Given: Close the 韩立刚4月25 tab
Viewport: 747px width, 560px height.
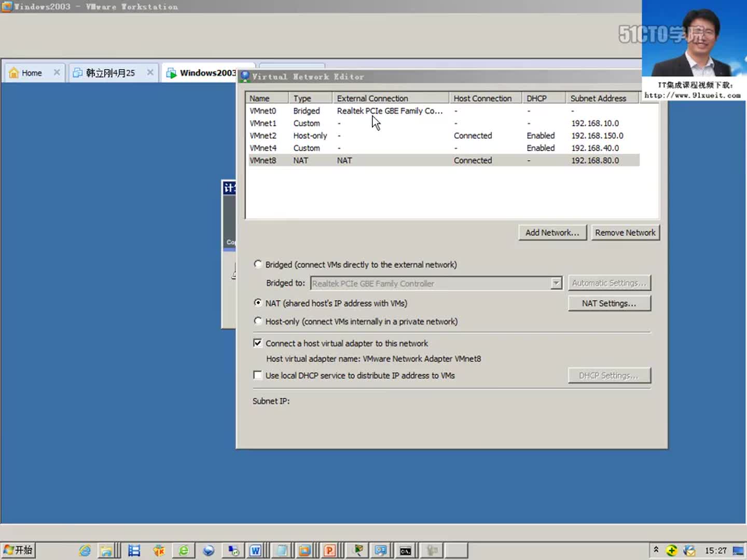Looking at the screenshot, I should [x=150, y=73].
